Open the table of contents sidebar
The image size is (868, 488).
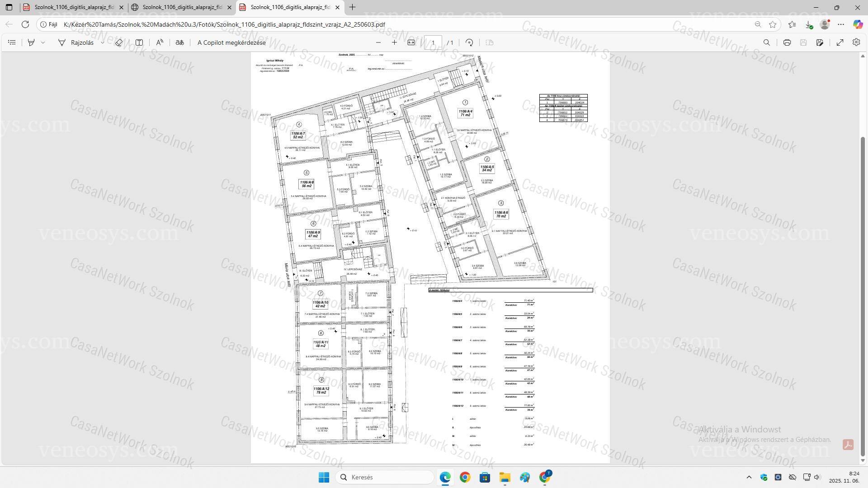[x=12, y=42]
